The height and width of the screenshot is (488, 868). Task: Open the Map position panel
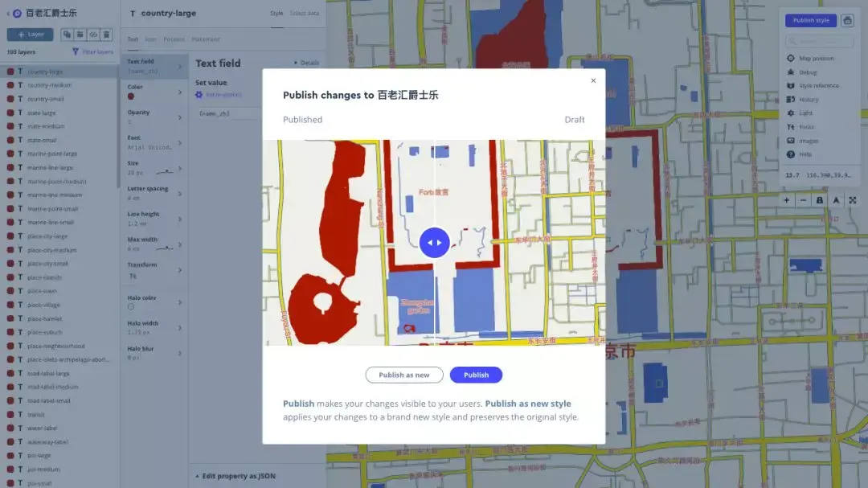[x=809, y=58]
